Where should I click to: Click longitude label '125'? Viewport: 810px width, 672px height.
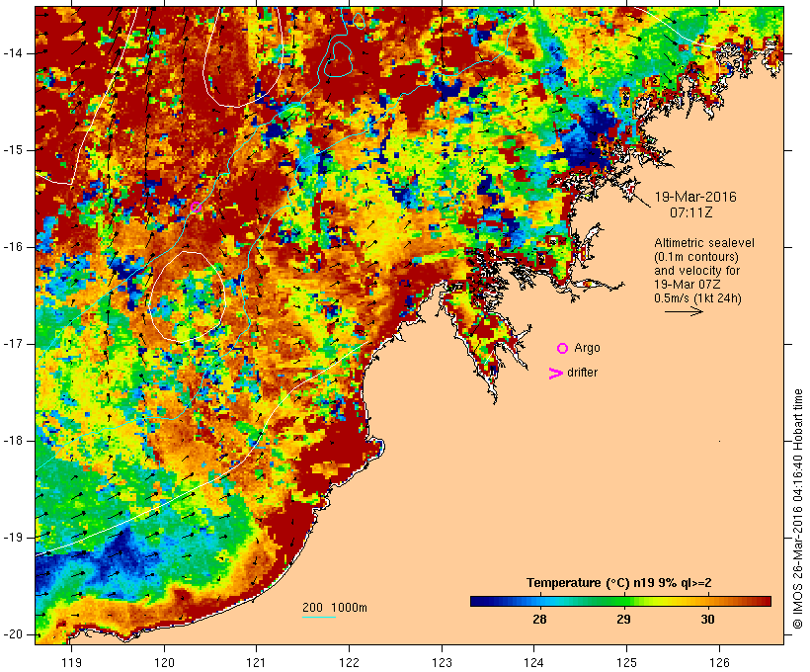tap(626, 663)
